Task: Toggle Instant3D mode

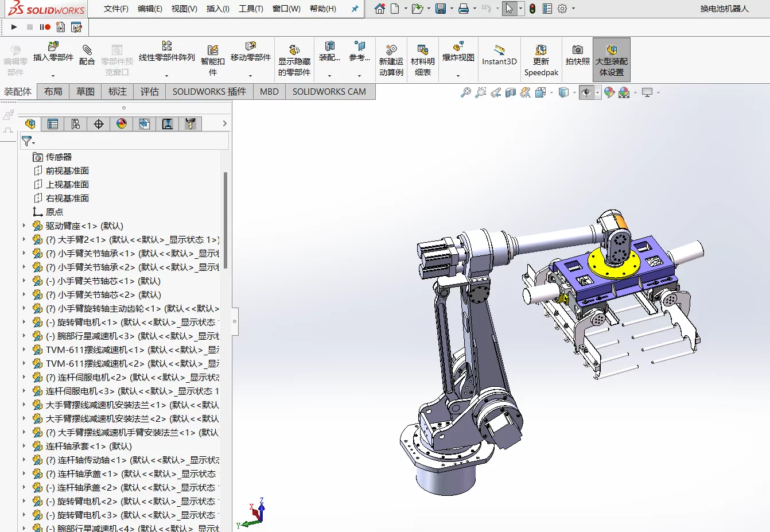Action: click(499, 55)
